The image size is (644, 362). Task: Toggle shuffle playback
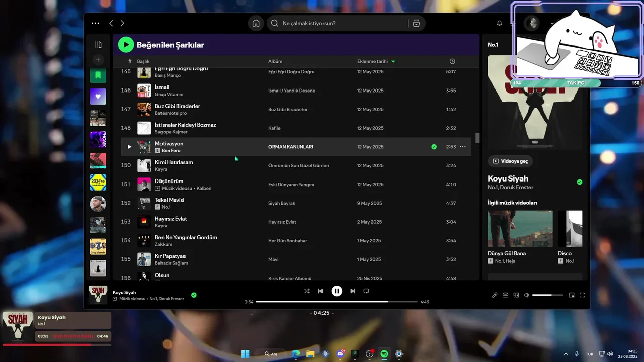click(x=307, y=291)
